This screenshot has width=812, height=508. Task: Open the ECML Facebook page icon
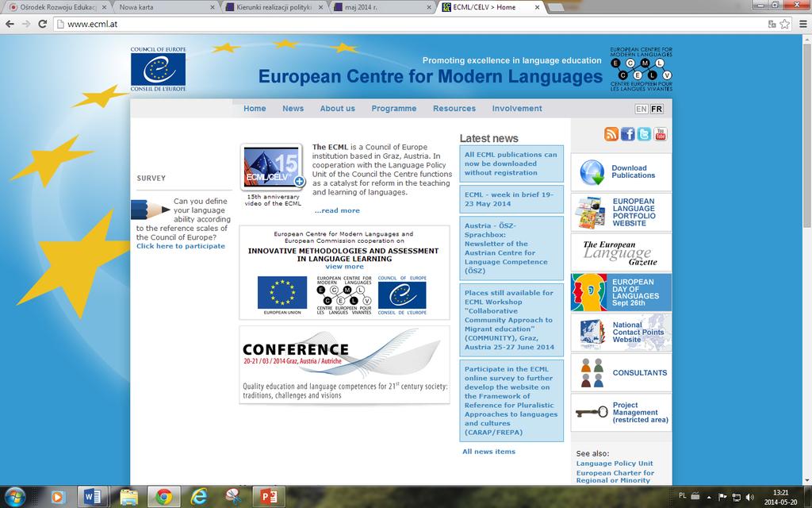628,134
